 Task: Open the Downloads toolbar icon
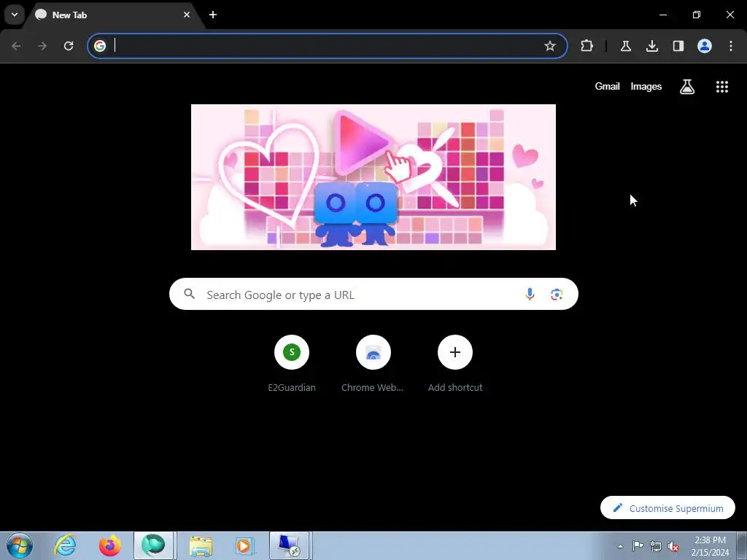(x=651, y=46)
